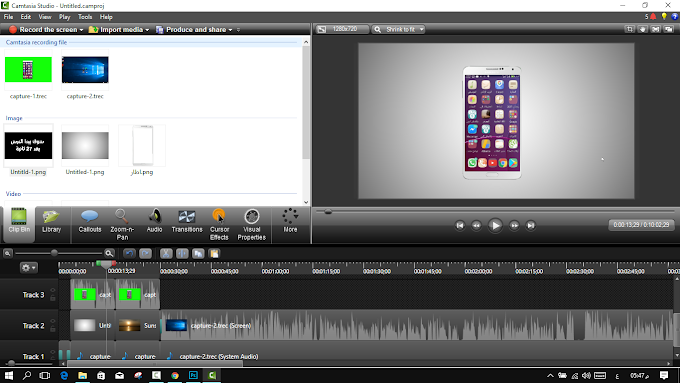Open the Zoom-n-Pan tool
The image size is (680, 383).
[122, 224]
